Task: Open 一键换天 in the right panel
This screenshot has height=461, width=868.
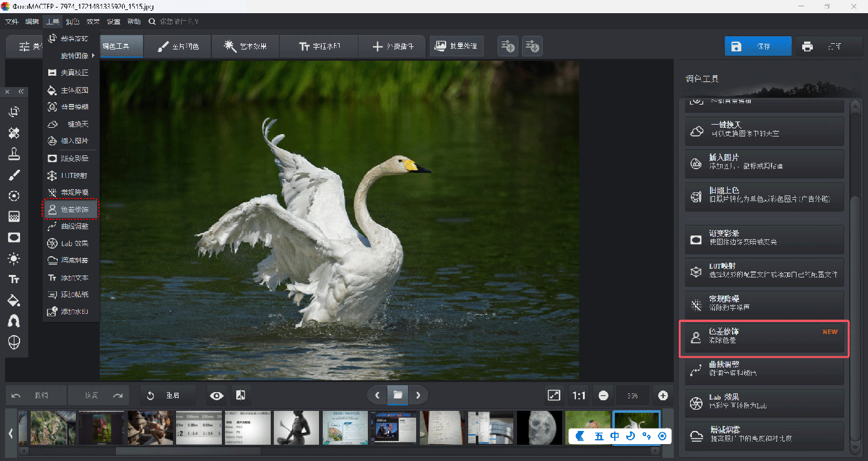Action: point(765,130)
